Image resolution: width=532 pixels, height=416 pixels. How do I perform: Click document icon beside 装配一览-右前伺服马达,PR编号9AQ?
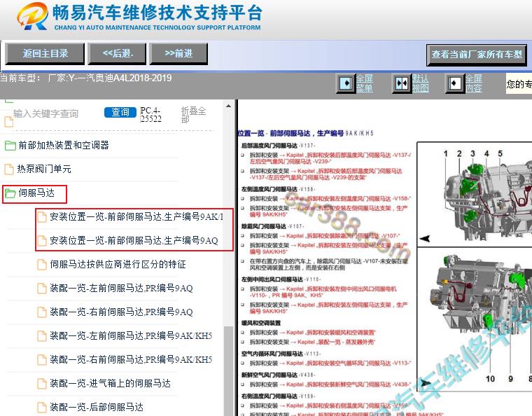coord(42,312)
